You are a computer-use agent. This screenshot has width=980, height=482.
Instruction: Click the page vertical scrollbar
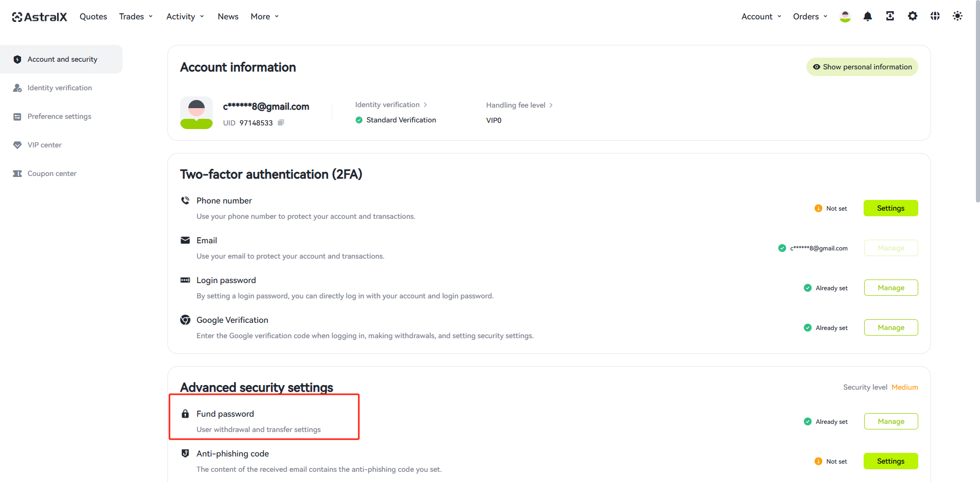point(977,102)
